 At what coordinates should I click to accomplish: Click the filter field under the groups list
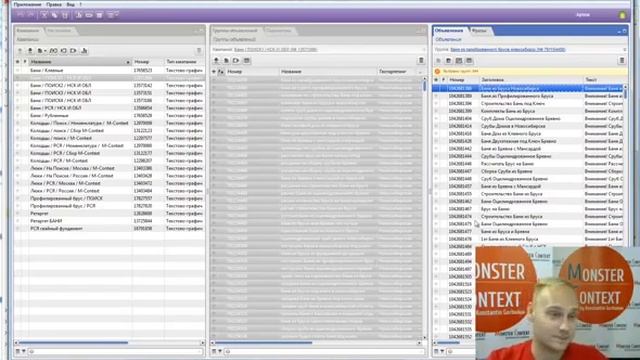click(324, 351)
